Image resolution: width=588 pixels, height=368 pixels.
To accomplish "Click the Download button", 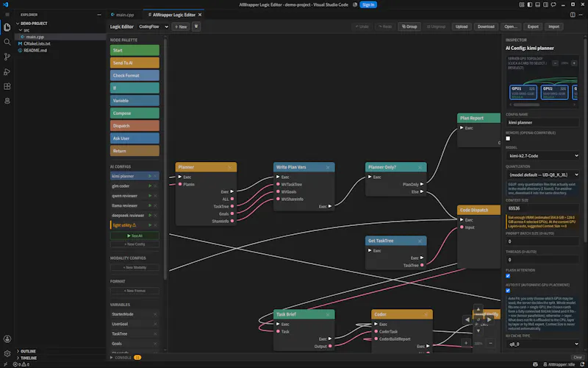I will 486,26.
